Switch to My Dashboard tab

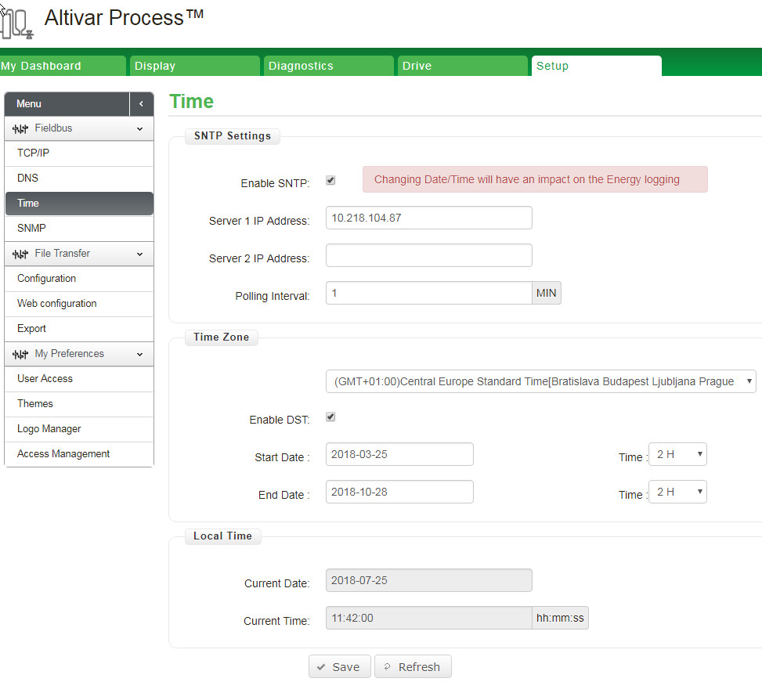(63, 66)
